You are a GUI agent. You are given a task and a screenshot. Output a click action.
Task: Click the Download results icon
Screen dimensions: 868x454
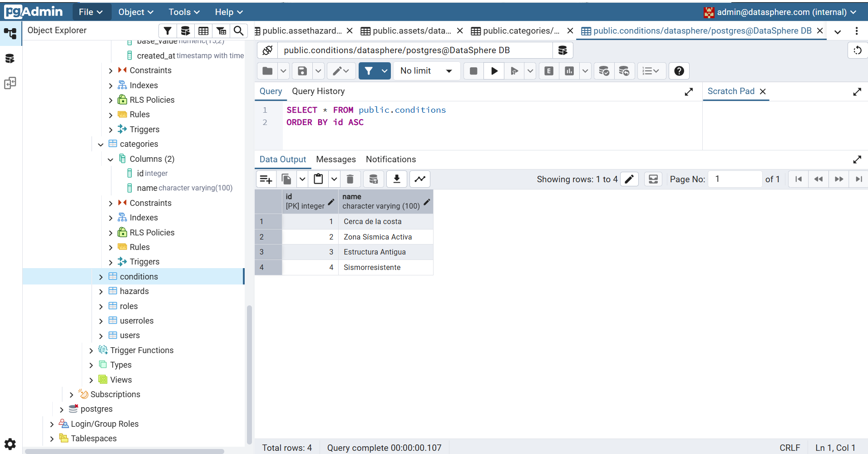pos(397,179)
